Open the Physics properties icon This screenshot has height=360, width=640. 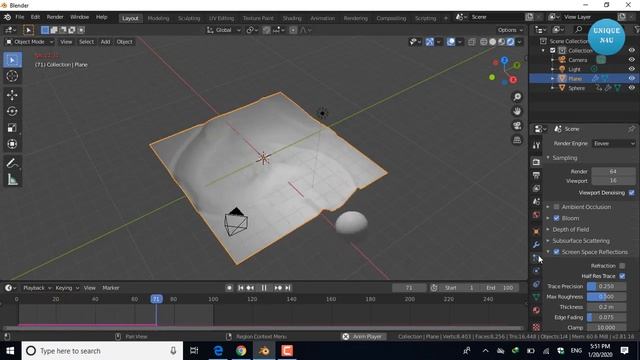(536, 271)
